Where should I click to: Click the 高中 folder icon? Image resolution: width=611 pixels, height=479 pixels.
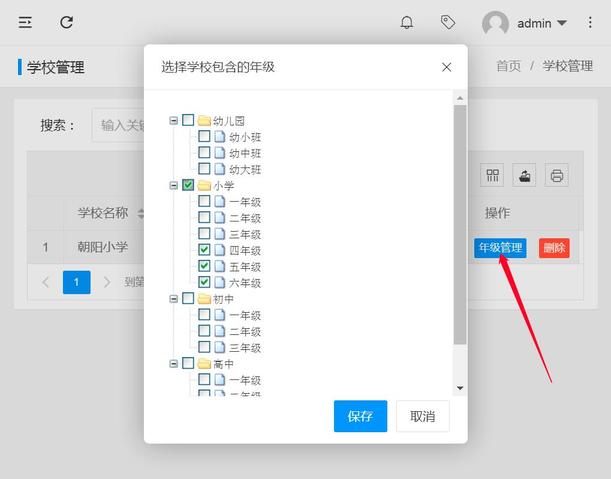204,363
